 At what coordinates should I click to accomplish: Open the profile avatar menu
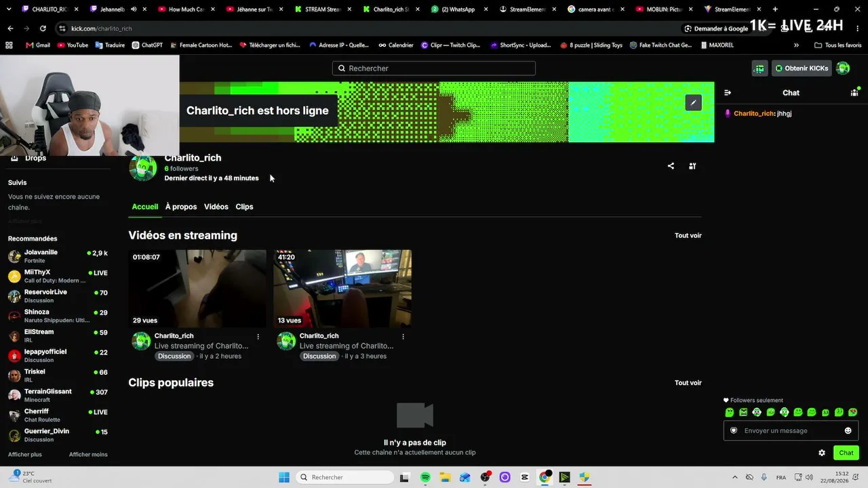coord(843,68)
